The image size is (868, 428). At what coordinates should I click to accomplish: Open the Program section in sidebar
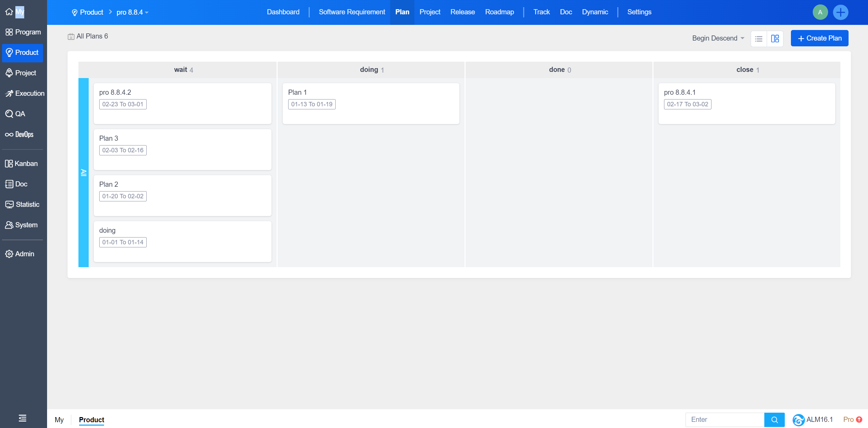tap(23, 32)
